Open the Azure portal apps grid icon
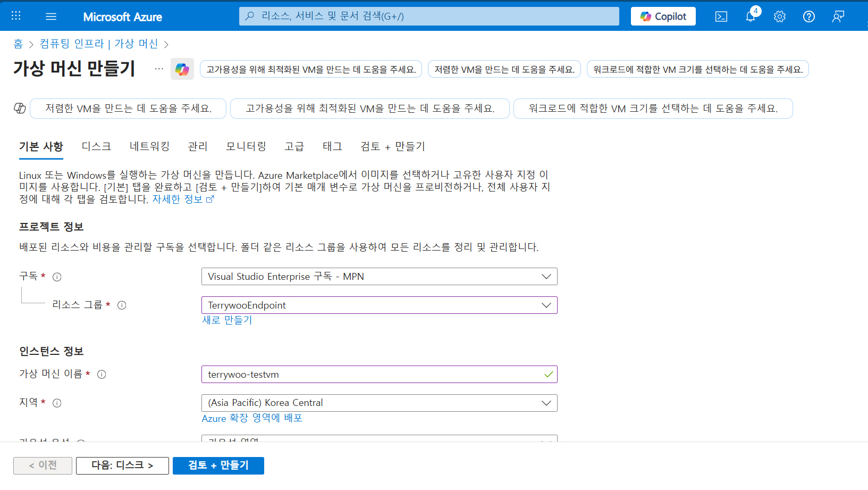The height and width of the screenshot is (490, 868). pos(16,16)
